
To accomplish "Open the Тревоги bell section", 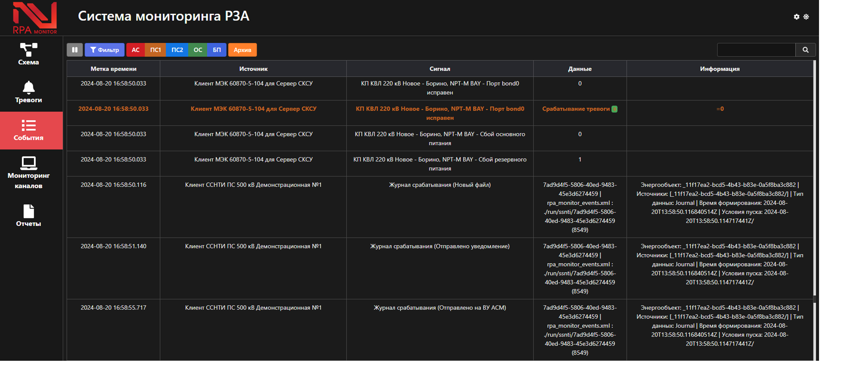I will point(28,92).
